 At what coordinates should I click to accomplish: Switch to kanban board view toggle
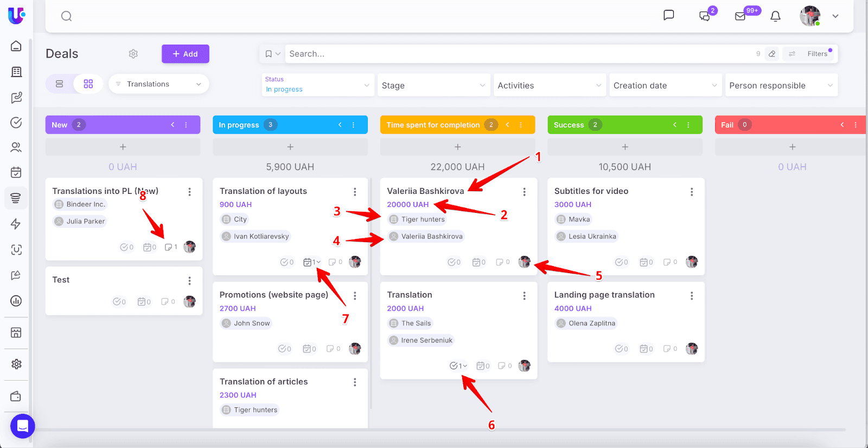(88, 84)
